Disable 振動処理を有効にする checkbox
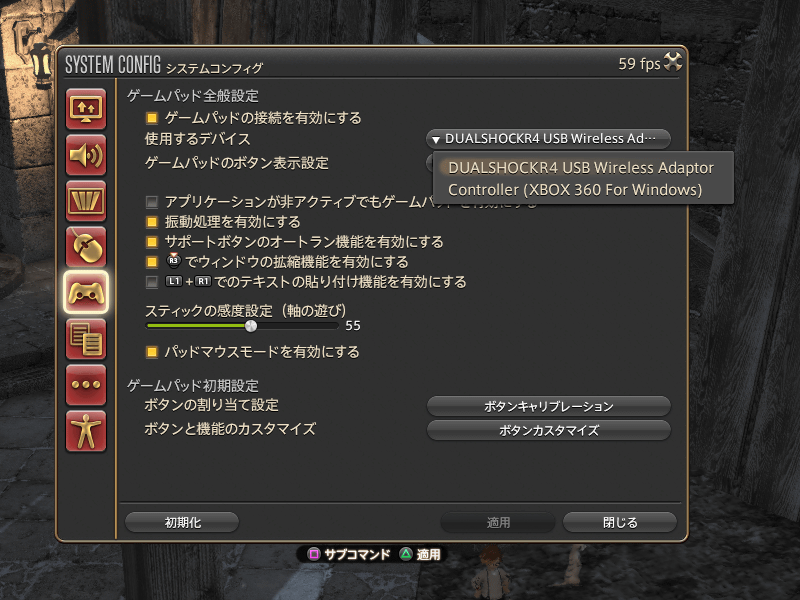Screen dimensions: 800x600 point(152,222)
